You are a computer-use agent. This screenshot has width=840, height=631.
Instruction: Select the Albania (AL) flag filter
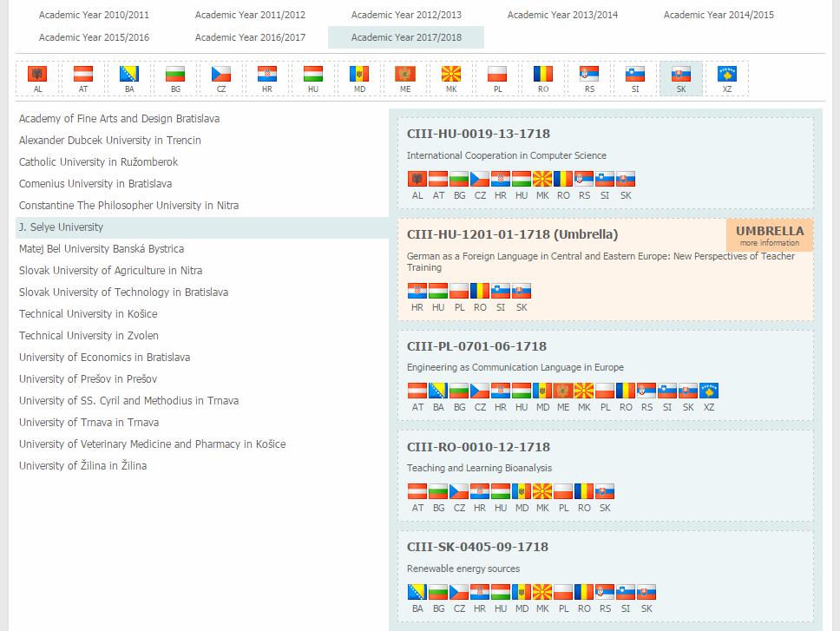click(x=37, y=78)
